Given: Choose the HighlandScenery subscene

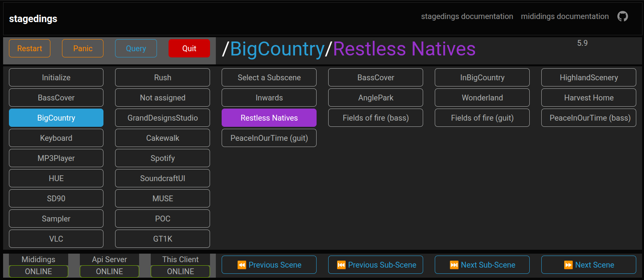Looking at the screenshot, I should (x=589, y=78).
